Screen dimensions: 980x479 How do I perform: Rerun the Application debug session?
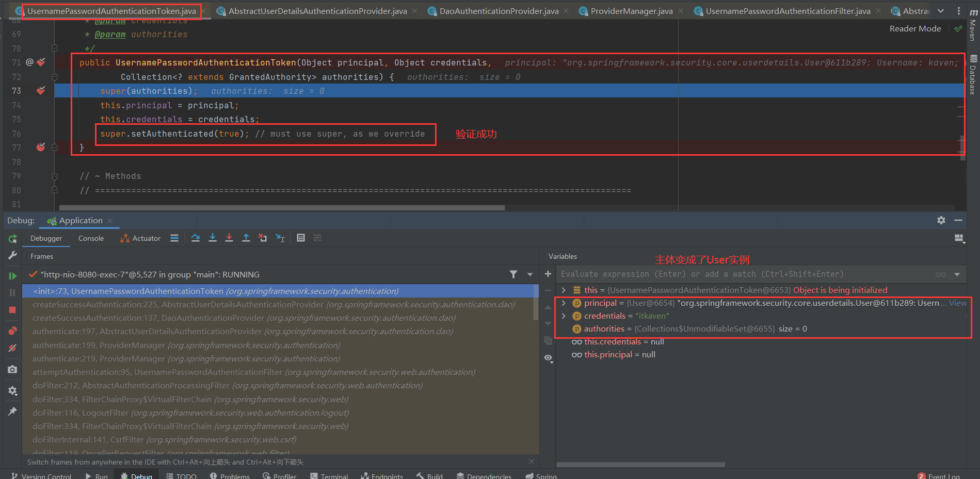(13, 239)
